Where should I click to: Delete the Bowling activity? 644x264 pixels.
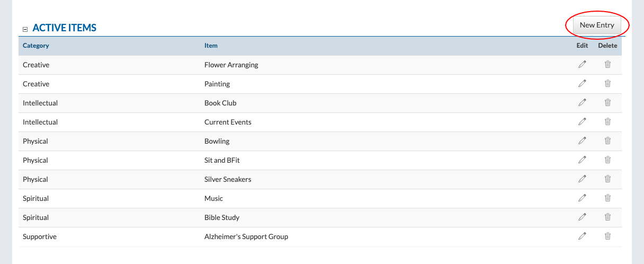point(607,141)
